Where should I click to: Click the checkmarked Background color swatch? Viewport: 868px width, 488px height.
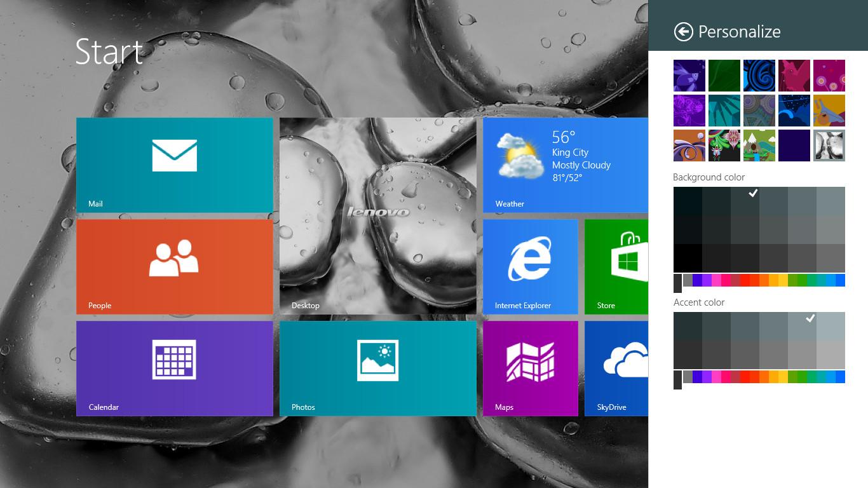(x=745, y=201)
